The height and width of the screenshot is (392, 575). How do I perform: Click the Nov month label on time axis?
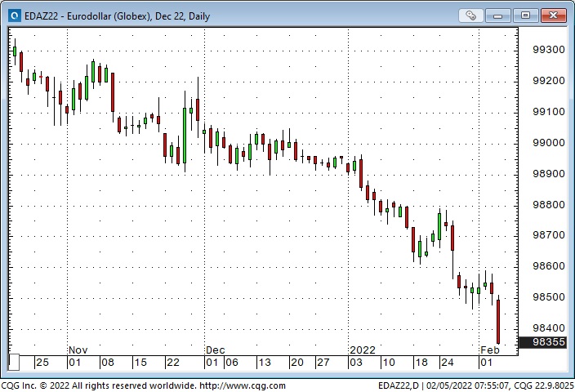click(78, 350)
